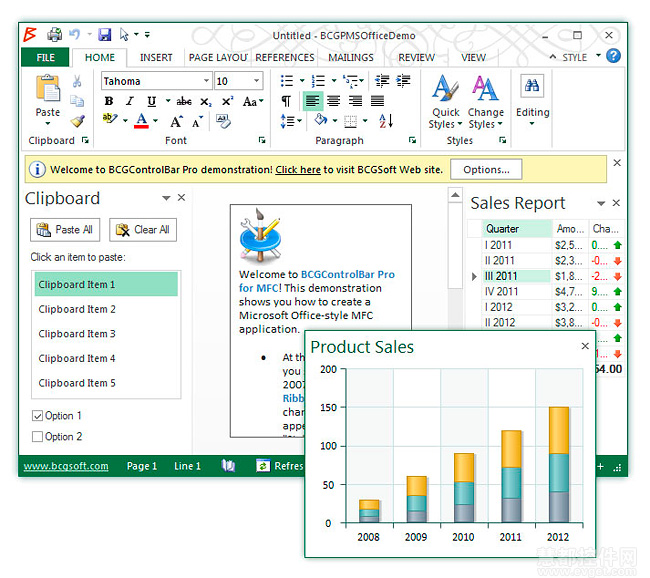
Task: Open the Editing binoculars menu
Action: (x=532, y=100)
